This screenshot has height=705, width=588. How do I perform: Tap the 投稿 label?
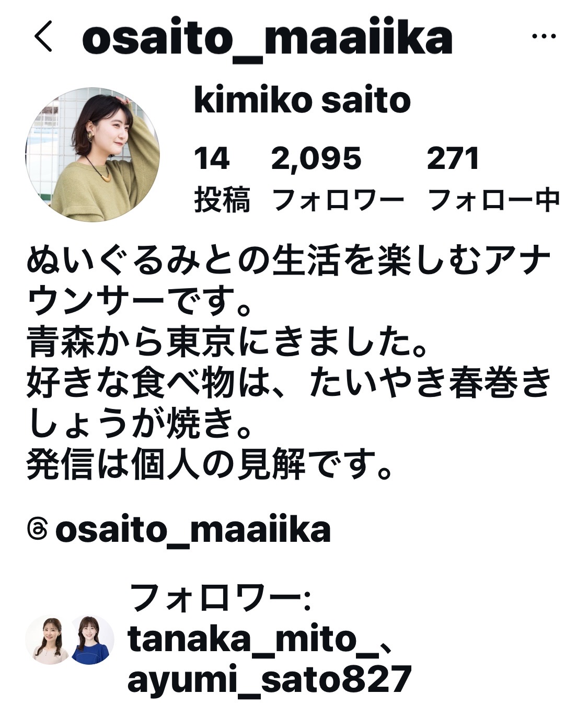(222, 200)
